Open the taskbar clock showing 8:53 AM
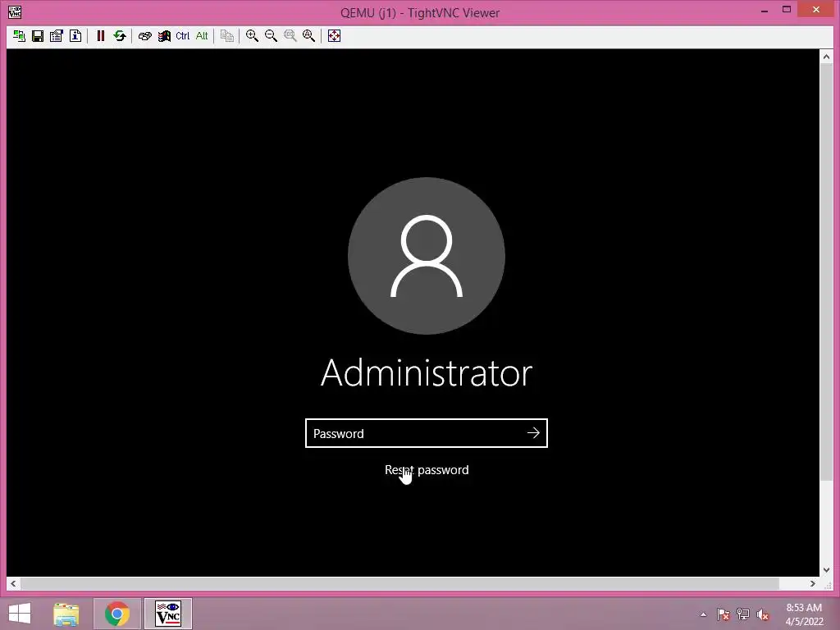This screenshot has height=630, width=840. pyautogui.click(x=804, y=614)
